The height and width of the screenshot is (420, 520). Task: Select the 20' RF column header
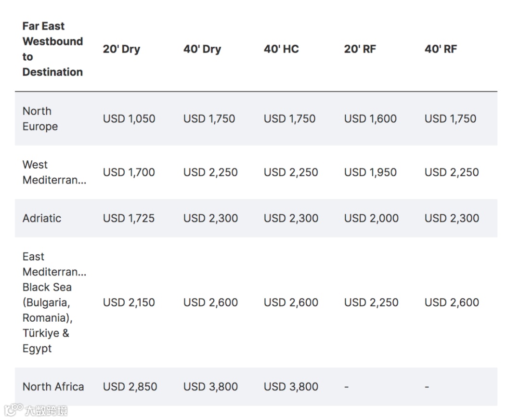coord(360,49)
